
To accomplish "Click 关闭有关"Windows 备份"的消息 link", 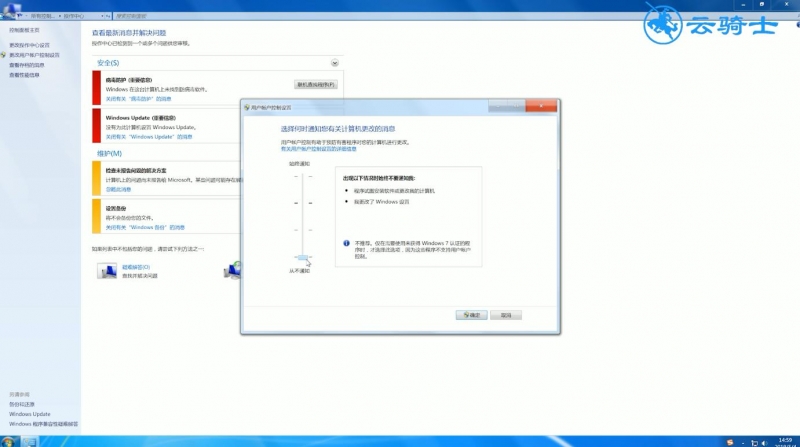I will (145, 228).
